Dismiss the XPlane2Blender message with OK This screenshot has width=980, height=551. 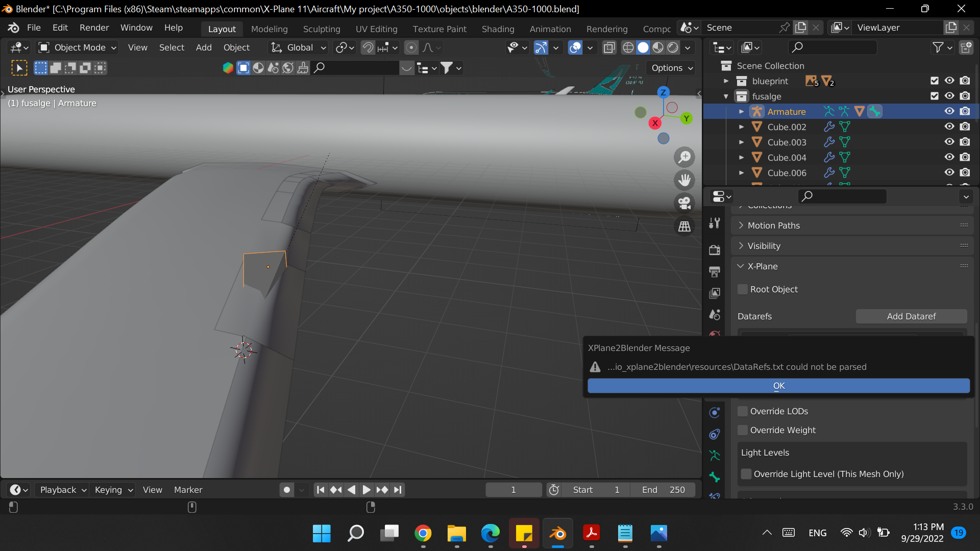tap(778, 386)
